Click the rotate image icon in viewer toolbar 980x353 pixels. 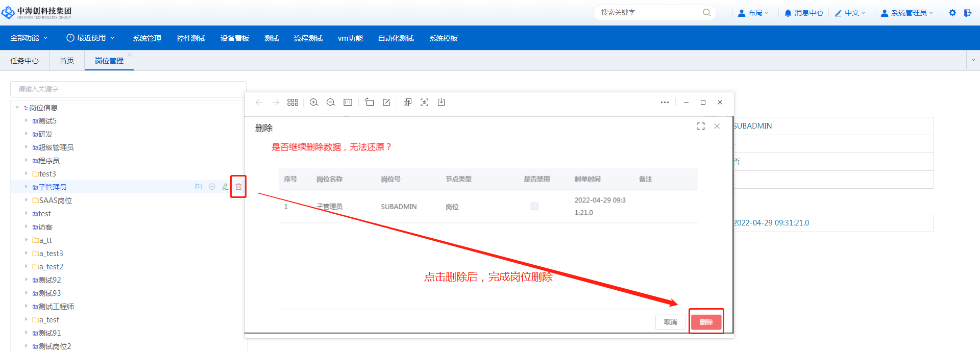point(370,103)
